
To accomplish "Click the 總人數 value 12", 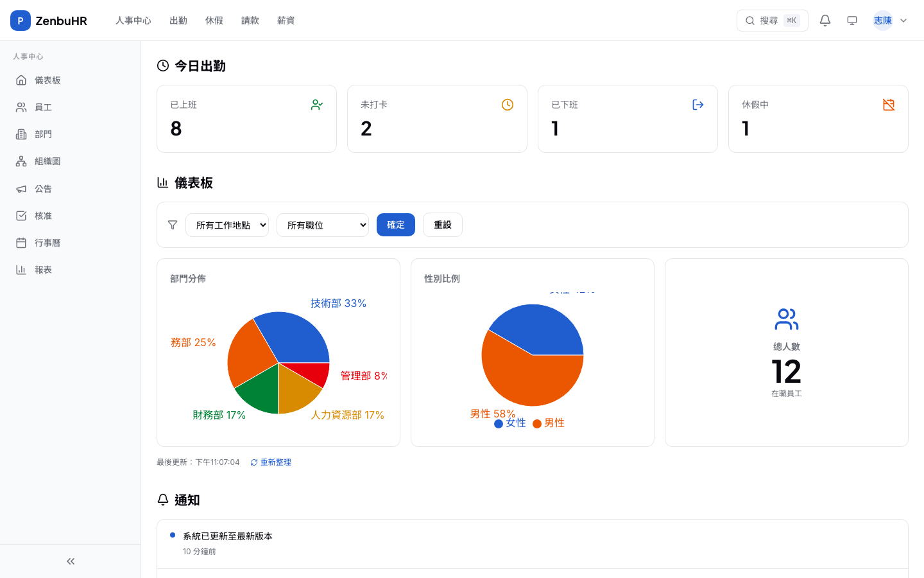I will 787,372.
